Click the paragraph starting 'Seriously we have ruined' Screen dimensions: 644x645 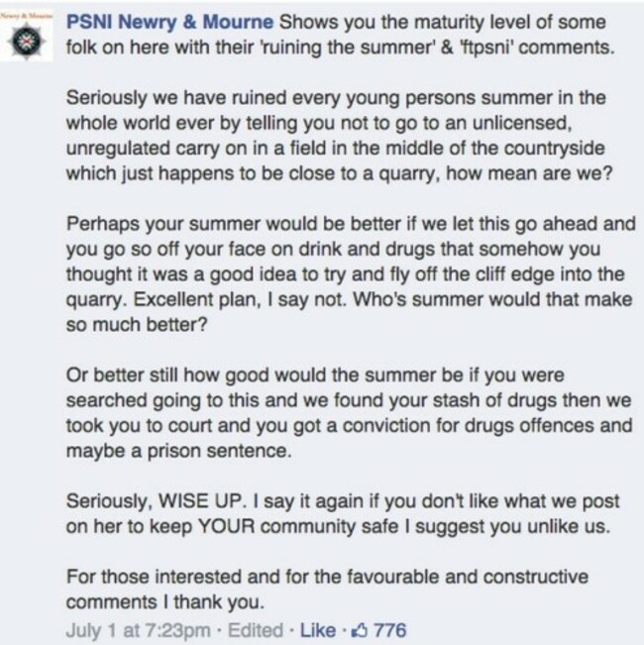click(x=339, y=136)
